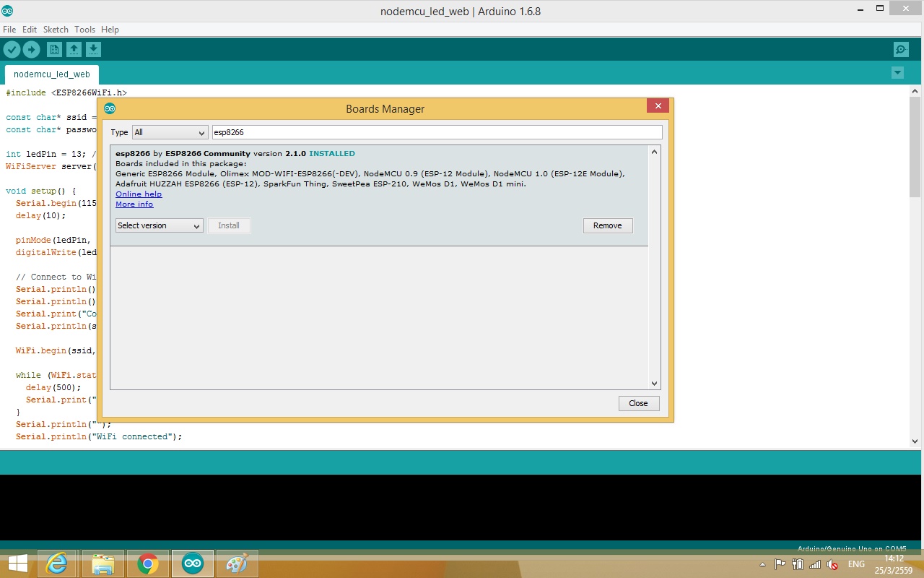The image size is (924, 578).
Task: Open File Explorer from taskbar
Action: (103, 564)
